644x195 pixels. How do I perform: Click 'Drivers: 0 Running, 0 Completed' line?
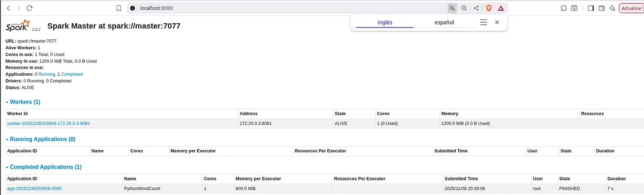click(x=38, y=81)
